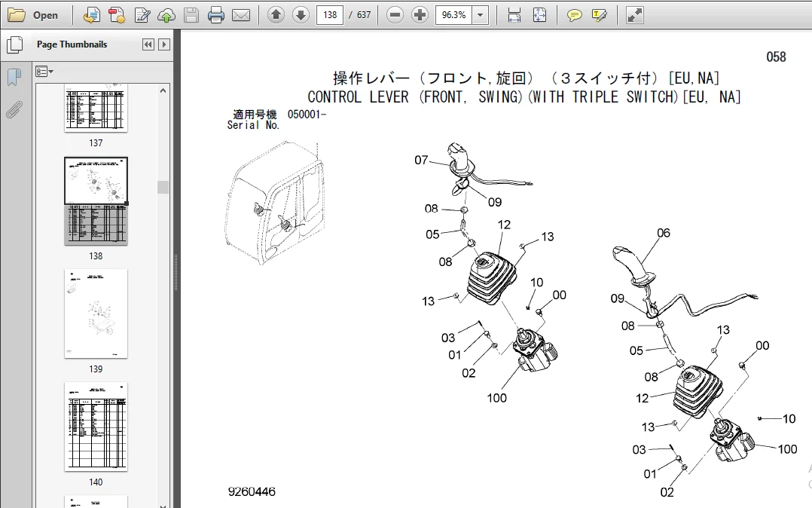
Task: Select page 137 thumbnail
Action: [96, 108]
